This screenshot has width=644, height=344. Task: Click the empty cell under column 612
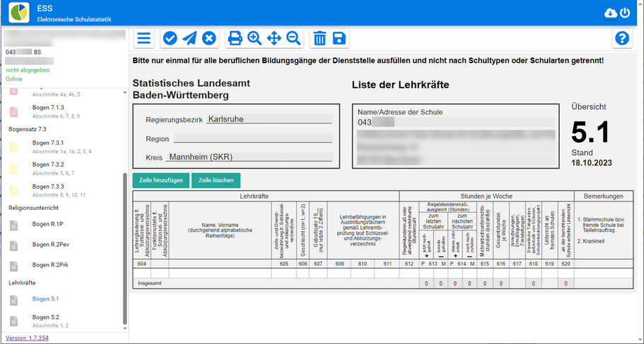pos(409,273)
